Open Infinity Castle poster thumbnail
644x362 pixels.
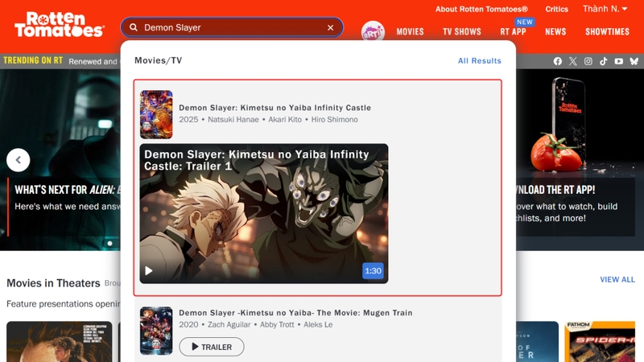[x=156, y=114]
